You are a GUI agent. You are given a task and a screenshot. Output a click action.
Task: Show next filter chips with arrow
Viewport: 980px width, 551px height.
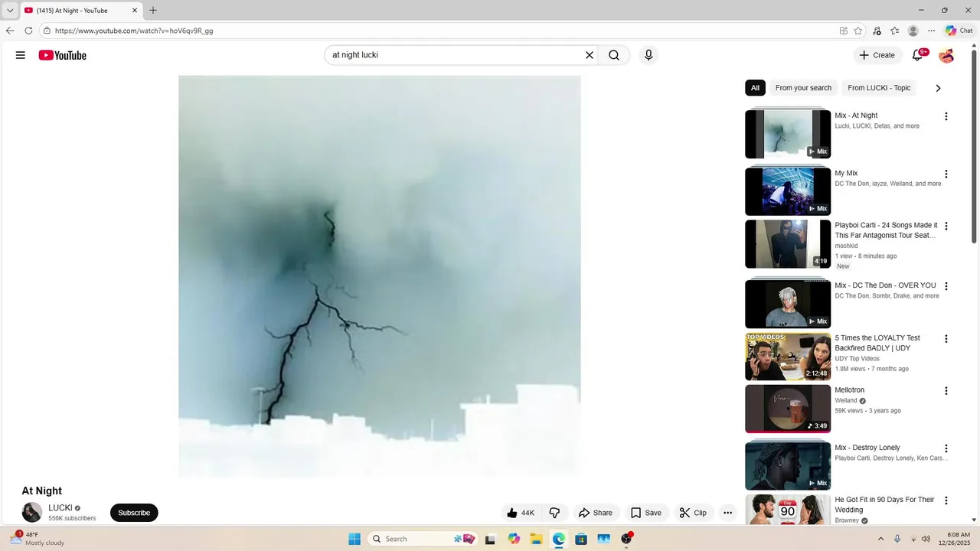938,88
